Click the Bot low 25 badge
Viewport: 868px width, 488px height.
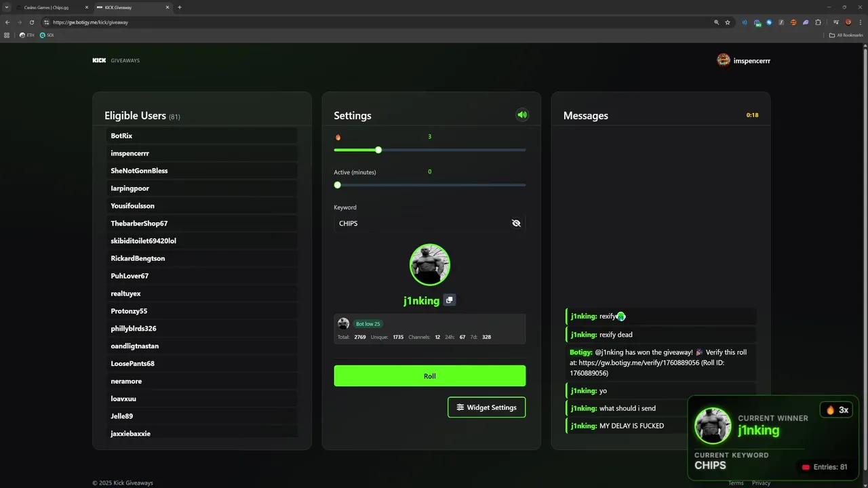coord(368,324)
